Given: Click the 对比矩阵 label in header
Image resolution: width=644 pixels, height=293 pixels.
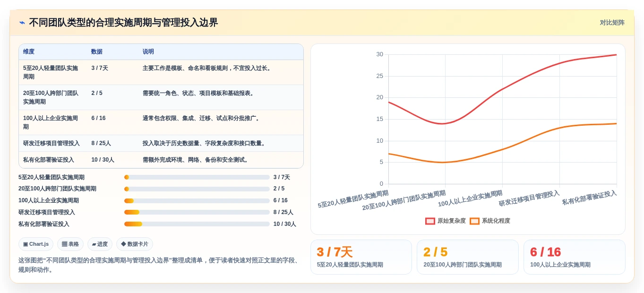Looking at the screenshot, I should [x=612, y=23].
